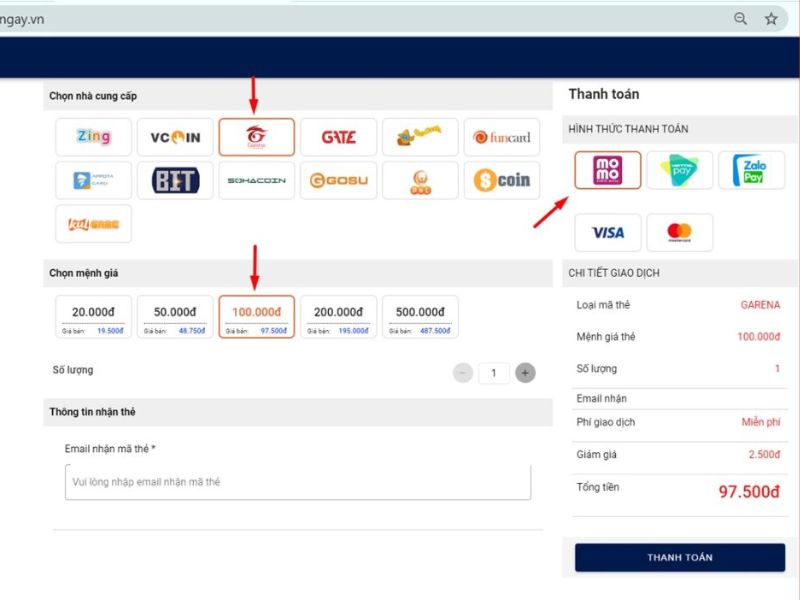Select the Zing card provider

pyautogui.click(x=93, y=137)
